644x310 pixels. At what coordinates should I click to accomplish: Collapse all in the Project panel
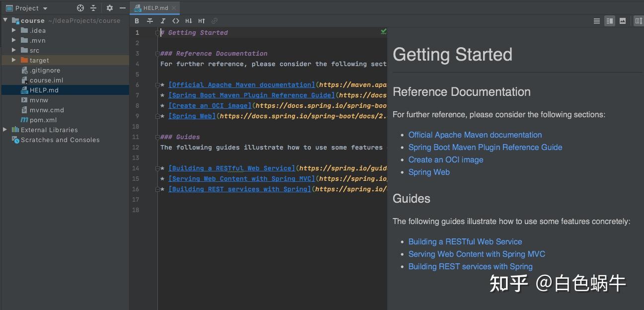tap(93, 8)
